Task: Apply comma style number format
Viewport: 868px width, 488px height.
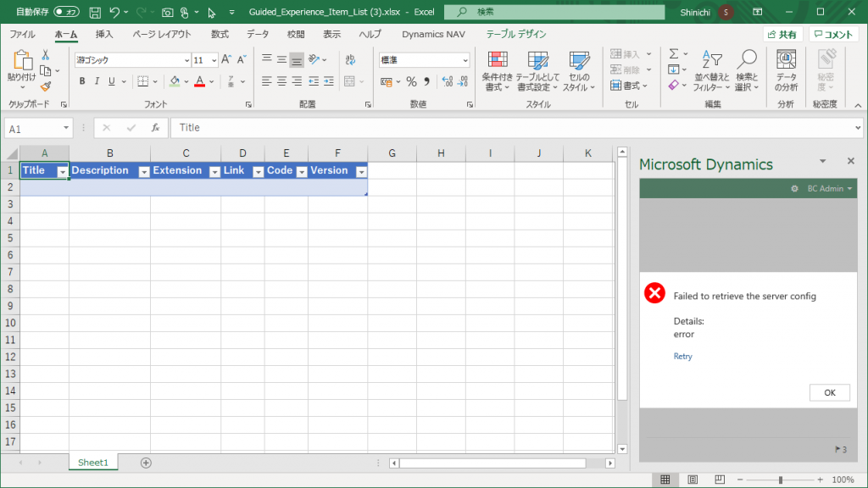Action: 427,82
